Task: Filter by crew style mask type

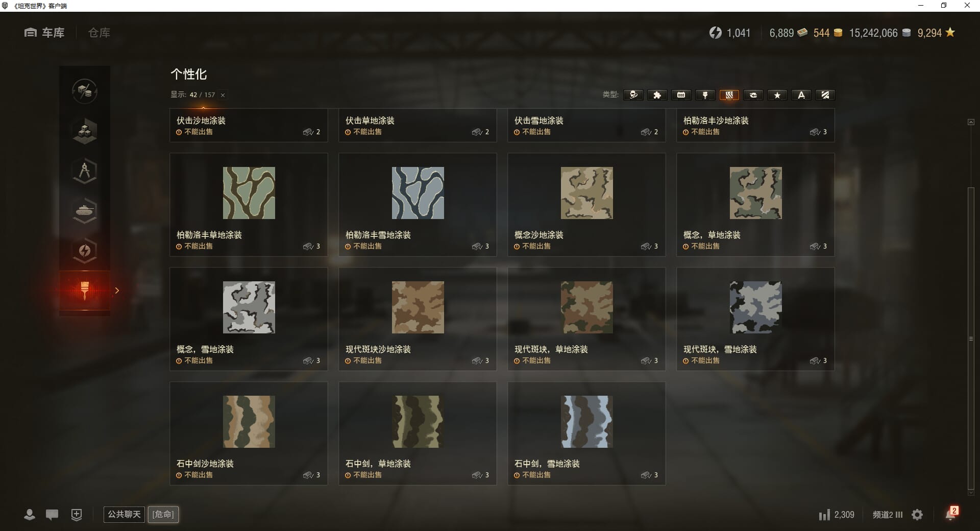Action: pos(633,95)
